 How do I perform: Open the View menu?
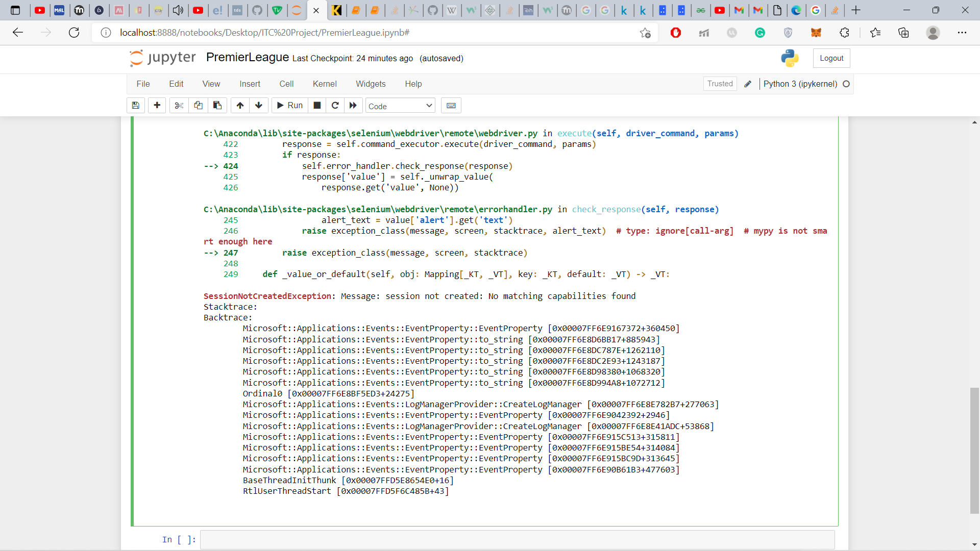point(211,84)
